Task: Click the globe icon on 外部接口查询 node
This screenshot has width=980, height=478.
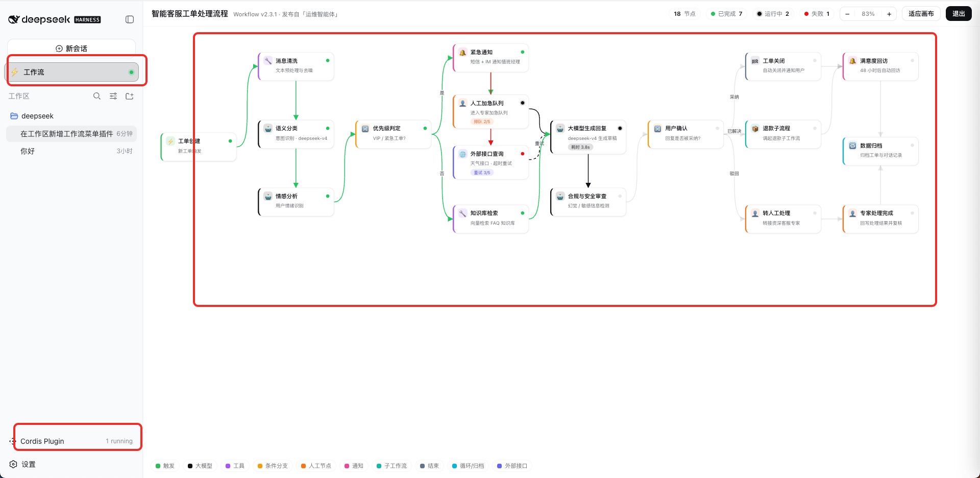Action: click(x=463, y=154)
